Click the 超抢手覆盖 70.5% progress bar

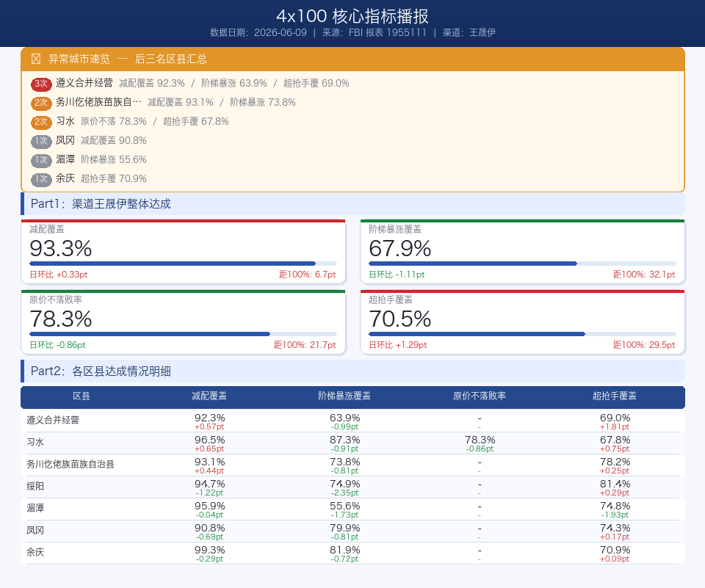[x=522, y=335]
